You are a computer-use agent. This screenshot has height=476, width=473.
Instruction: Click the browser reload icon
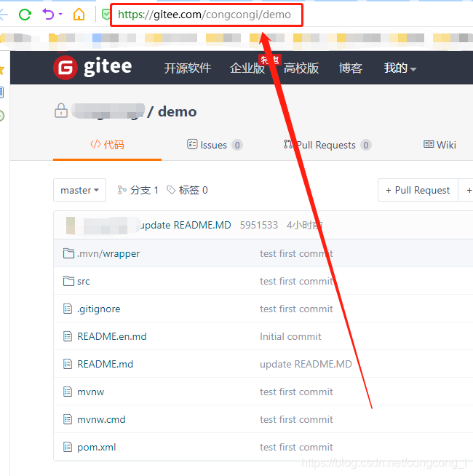pos(25,15)
